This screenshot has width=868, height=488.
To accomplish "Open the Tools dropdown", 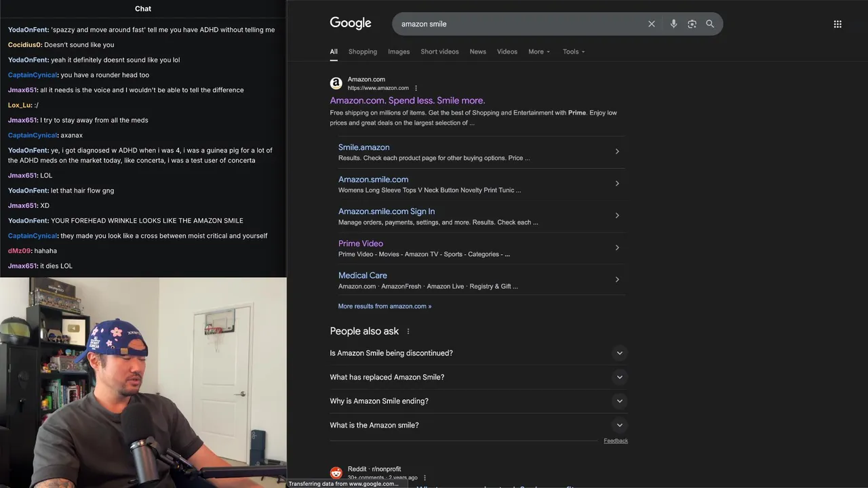I will click(x=574, y=52).
